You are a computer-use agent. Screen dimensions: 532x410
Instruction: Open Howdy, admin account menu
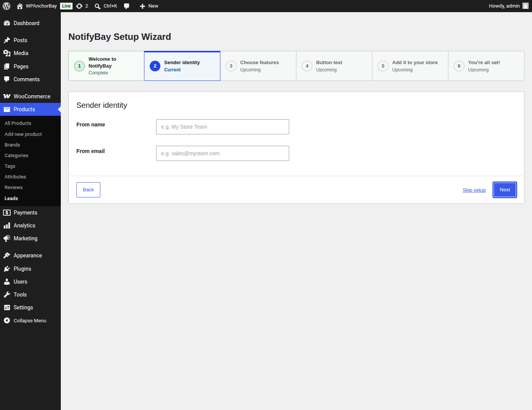(508, 6)
